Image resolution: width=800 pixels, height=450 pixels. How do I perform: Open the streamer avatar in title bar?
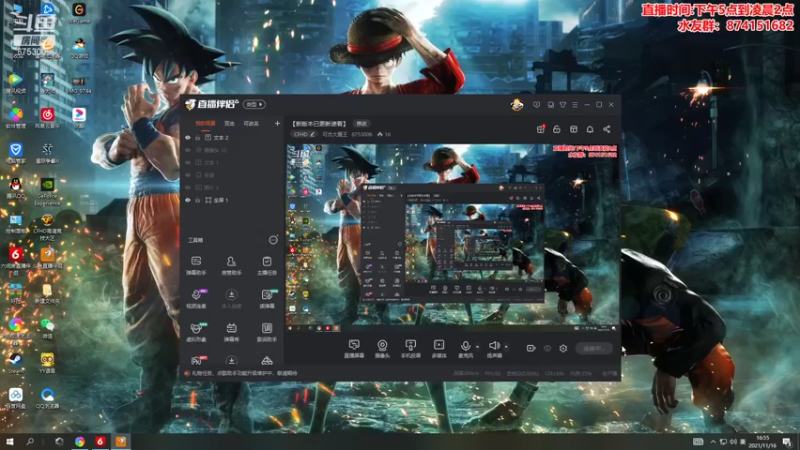click(517, 105)
